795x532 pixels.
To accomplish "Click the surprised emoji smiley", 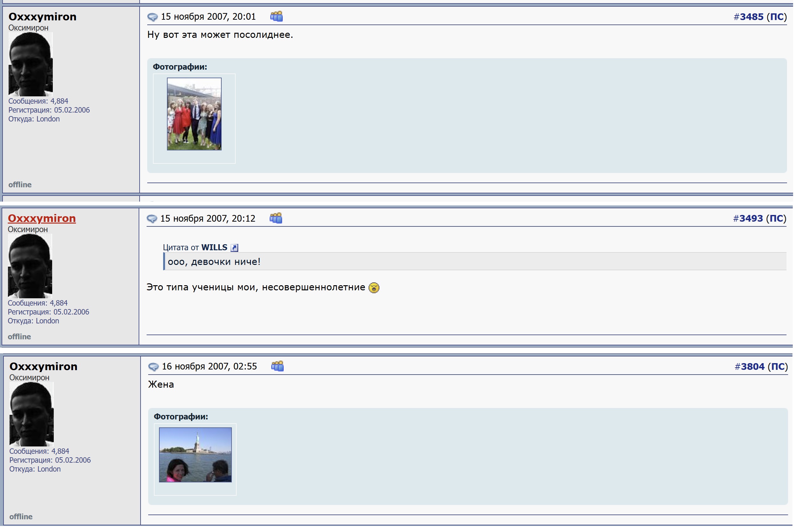I will coord(374,288).
